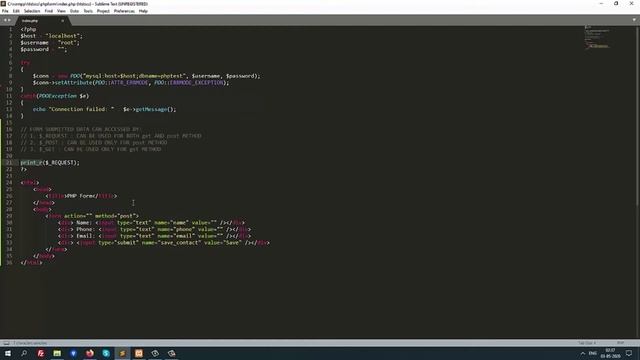
Task: Open the Selection menu
Action: (x=32, y=11)
